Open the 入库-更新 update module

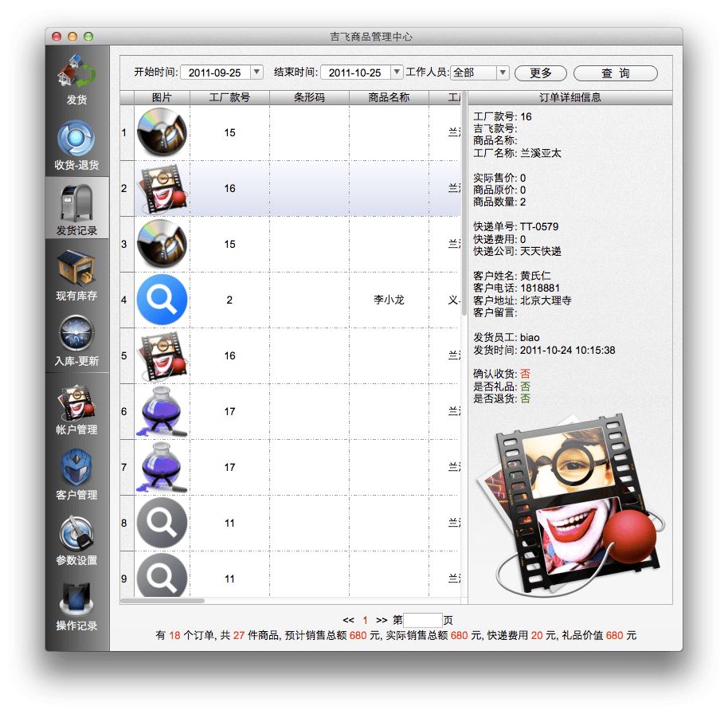coord(76,335)
